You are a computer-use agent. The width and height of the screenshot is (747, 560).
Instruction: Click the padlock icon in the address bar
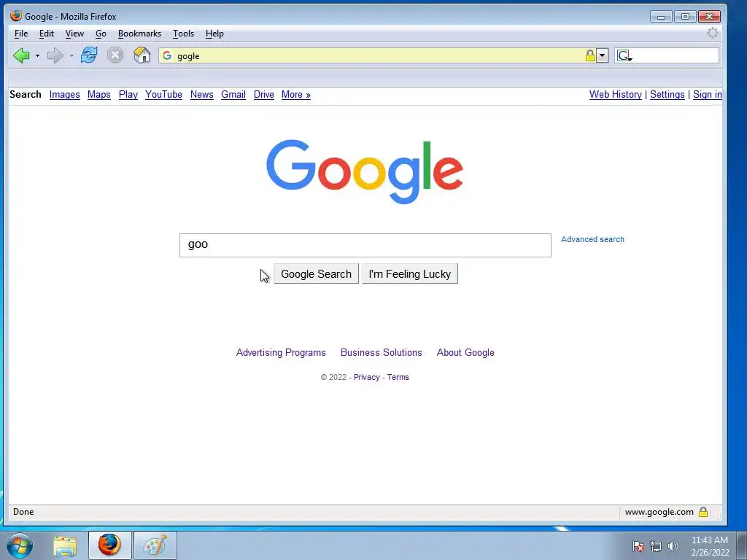(x=589, y=55)
